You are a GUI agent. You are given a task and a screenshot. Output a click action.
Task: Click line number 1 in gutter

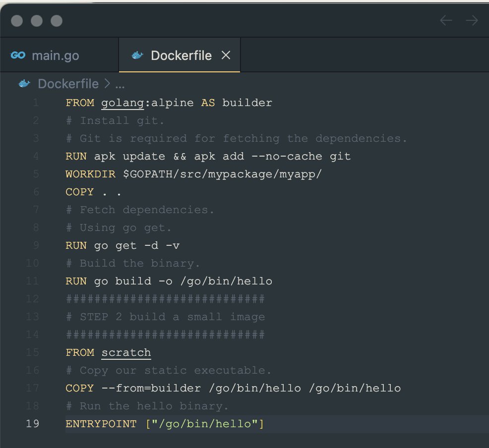click(x=36, y=103)
